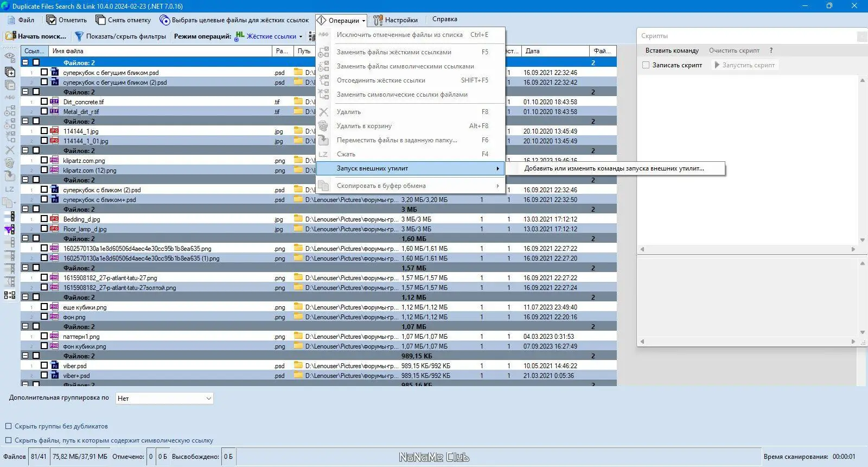Click the Файл toolbar icon
Screen dimensions: 868x467
tap(11, 20)
